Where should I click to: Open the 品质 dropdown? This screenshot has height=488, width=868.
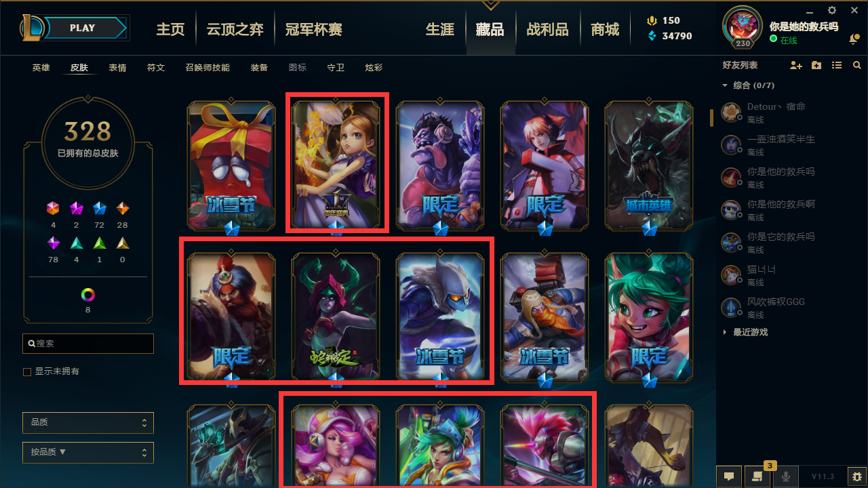pyautogui.click(x=88, y=422)
